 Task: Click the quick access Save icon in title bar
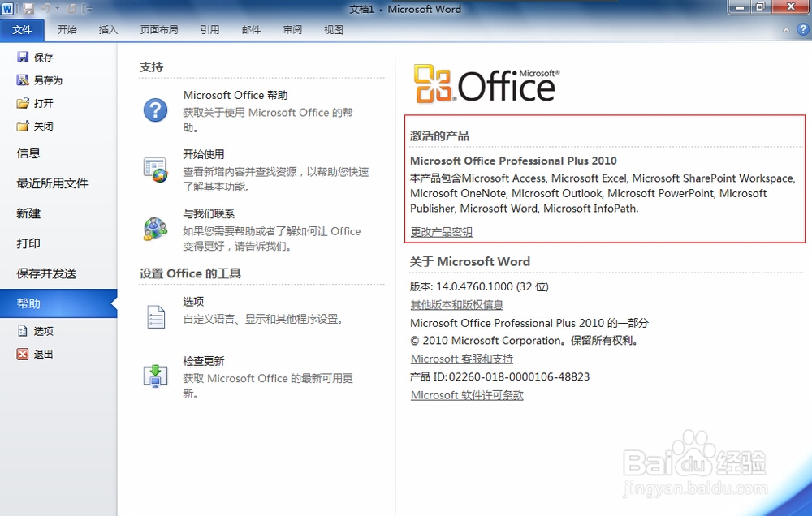[28, 9]
